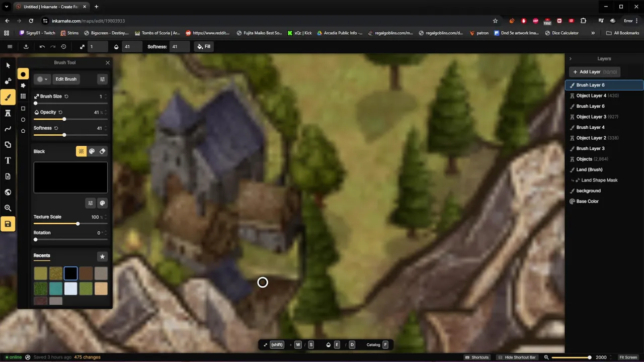Click the Add Layer button
Screen dimensions: 644x362
pyautogui.click(x=594, y=72)
